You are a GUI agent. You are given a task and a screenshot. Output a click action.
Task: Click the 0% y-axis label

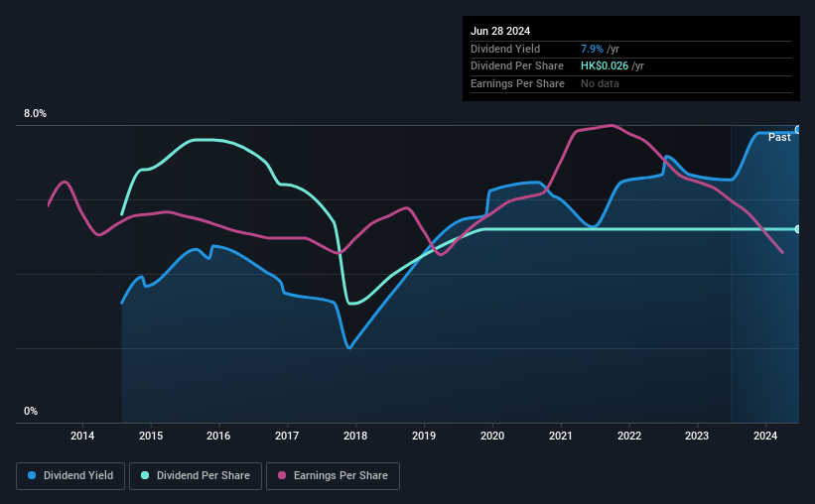(31, 411)
